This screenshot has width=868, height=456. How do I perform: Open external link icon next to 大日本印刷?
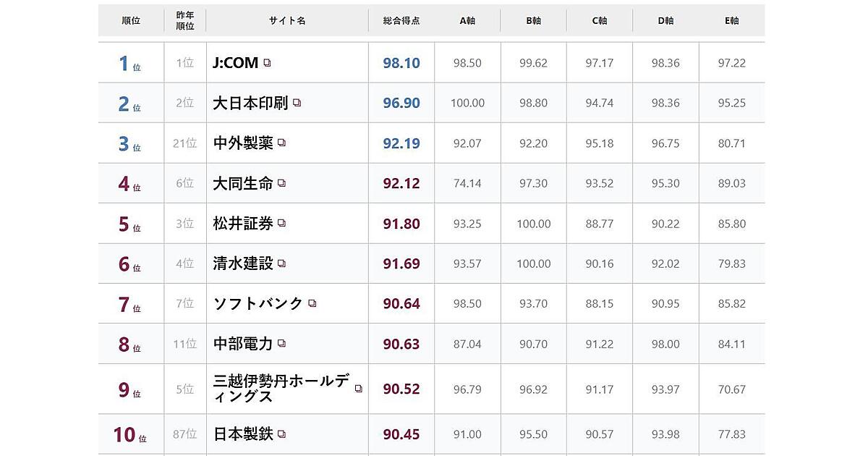[297, 104]
